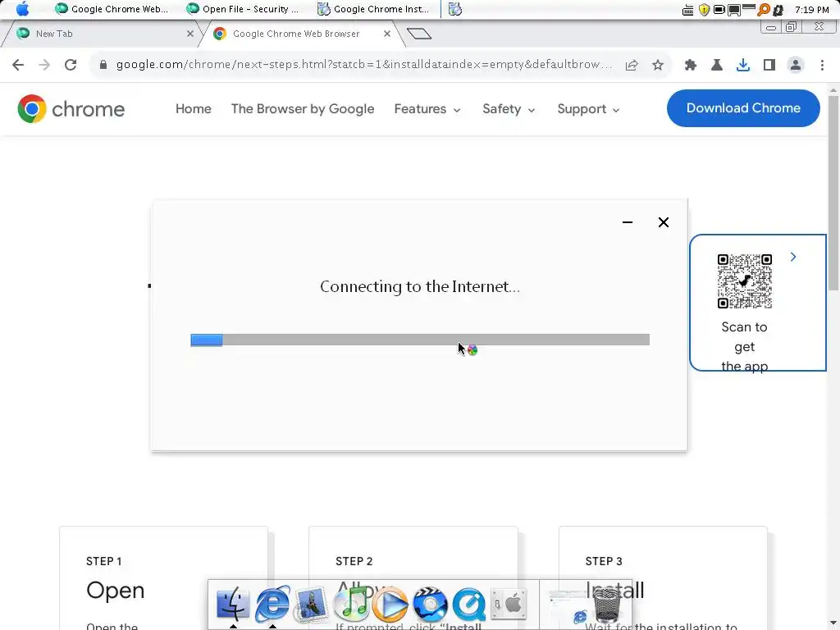
Task: Click the page vertical scrollbar thumb
Action: (x=833, y=193)
